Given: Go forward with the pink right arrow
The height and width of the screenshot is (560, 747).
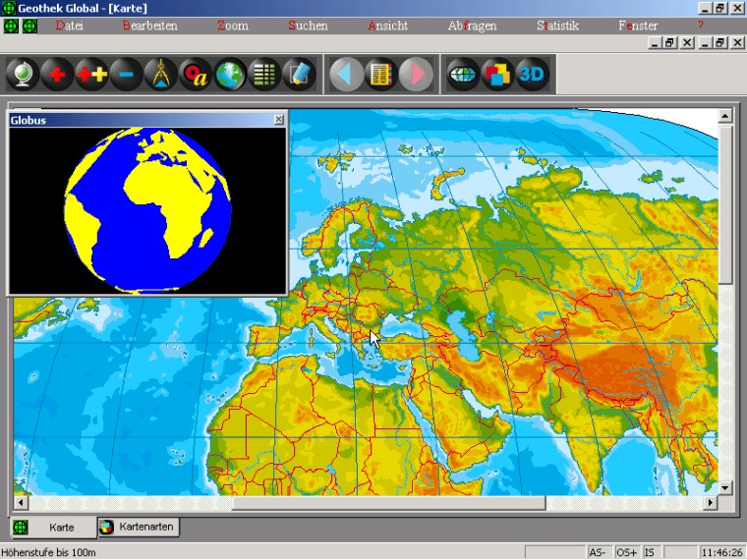Looking at the screenshot, I should [416, 75].
